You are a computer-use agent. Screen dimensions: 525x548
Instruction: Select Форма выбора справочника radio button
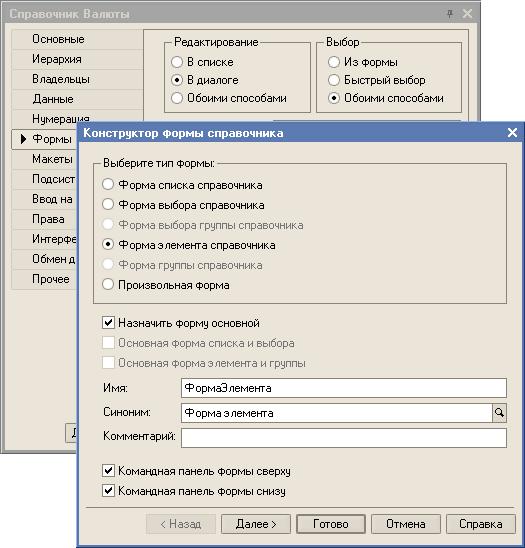pos(108,204)
